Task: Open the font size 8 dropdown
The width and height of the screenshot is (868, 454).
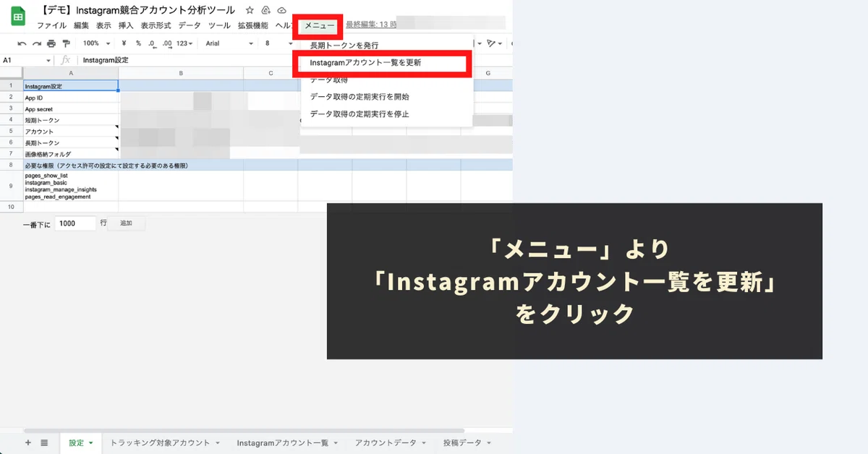Action: [278, 43]
